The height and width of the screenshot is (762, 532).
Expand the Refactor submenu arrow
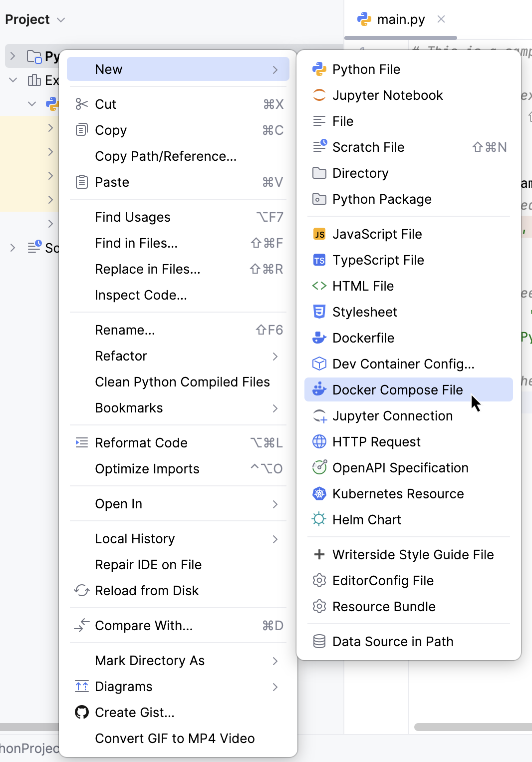click(275, 357)
